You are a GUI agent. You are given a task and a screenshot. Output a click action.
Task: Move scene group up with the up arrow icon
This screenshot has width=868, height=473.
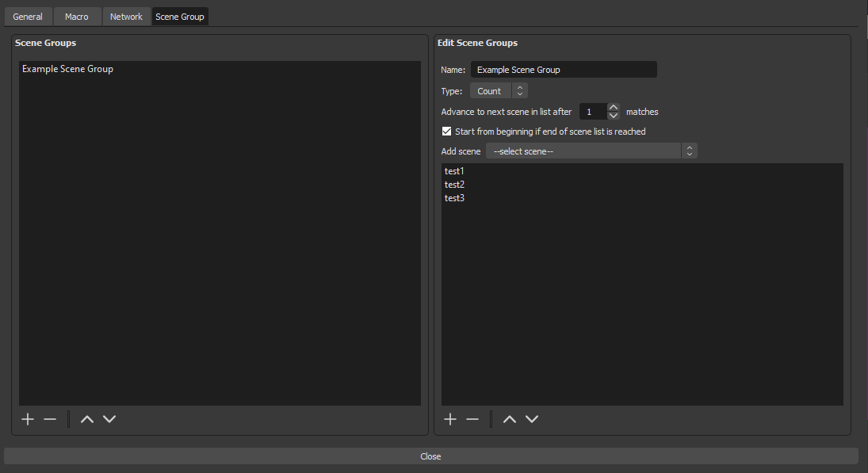[86, 419]
